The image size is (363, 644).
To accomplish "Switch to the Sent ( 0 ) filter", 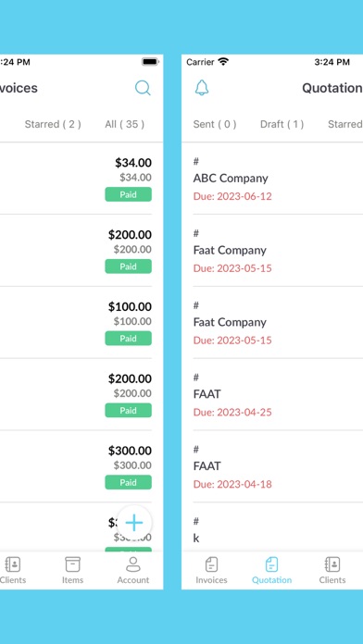I will [x=215, y=124].
